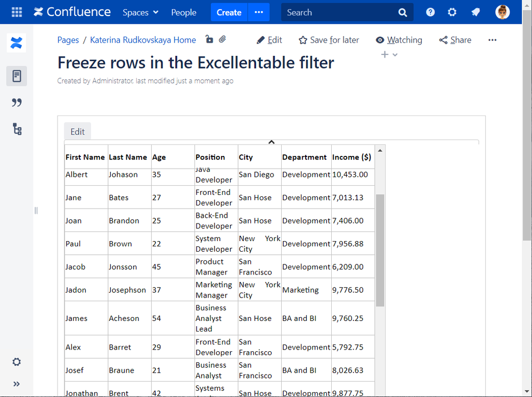Toggle the Watching eye for this page
Screen dimensions: 532x397
[399, 40]
